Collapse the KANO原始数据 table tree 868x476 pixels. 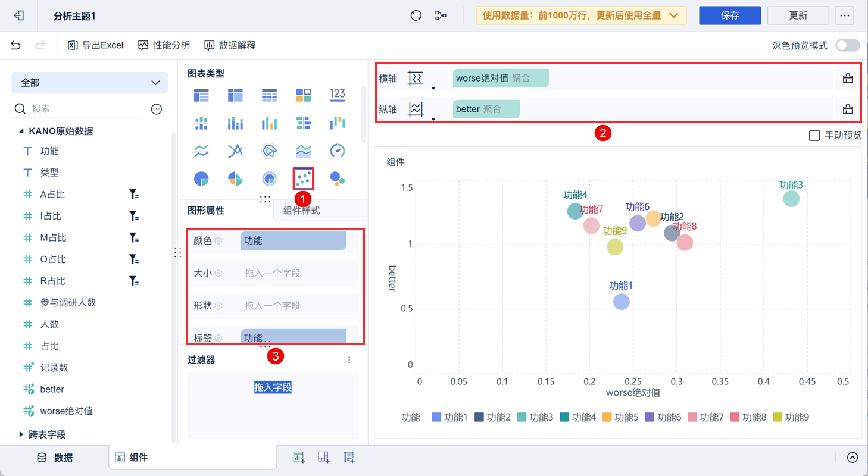tap(22, 131)
